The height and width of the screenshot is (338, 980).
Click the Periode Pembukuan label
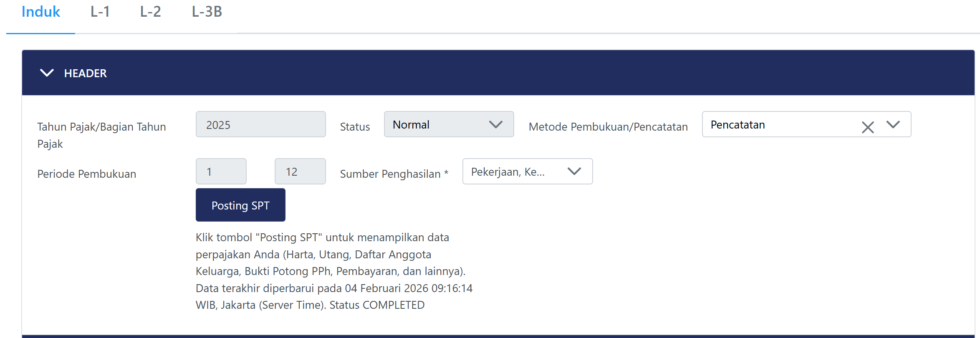click(x=87, y=174)
